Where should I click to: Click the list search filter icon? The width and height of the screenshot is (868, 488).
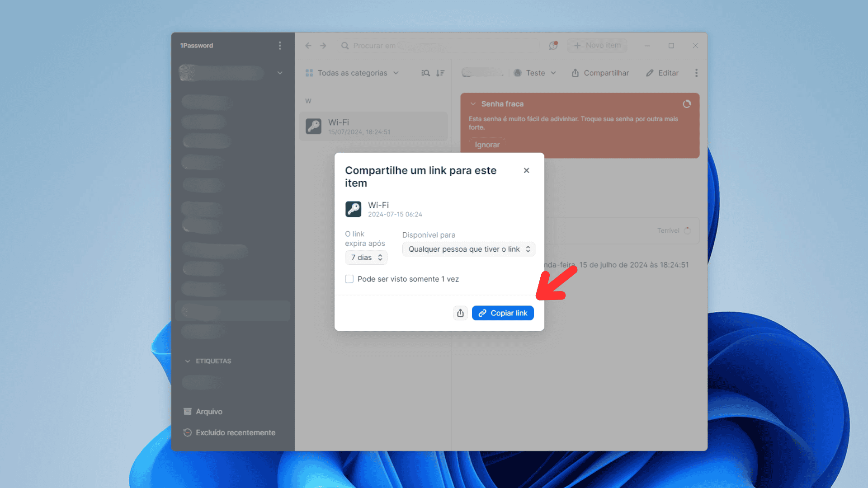tap(425, 73)
